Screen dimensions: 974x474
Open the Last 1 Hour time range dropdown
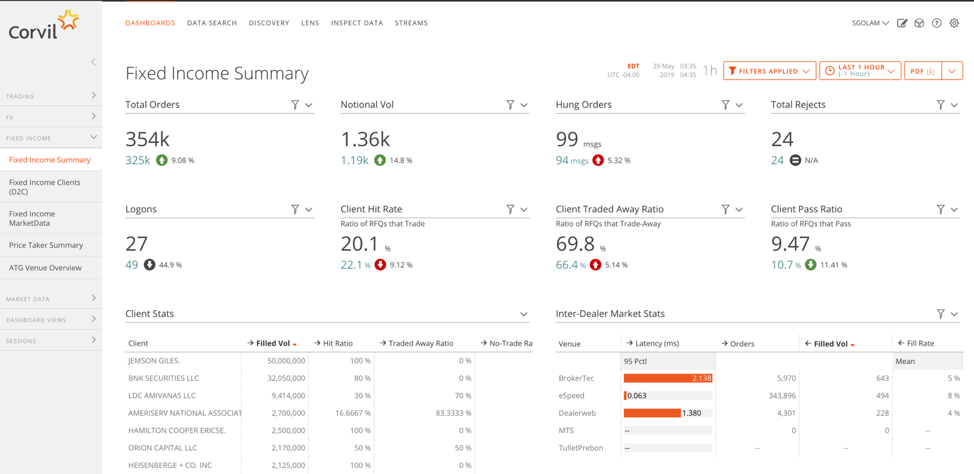pos(860,71)
